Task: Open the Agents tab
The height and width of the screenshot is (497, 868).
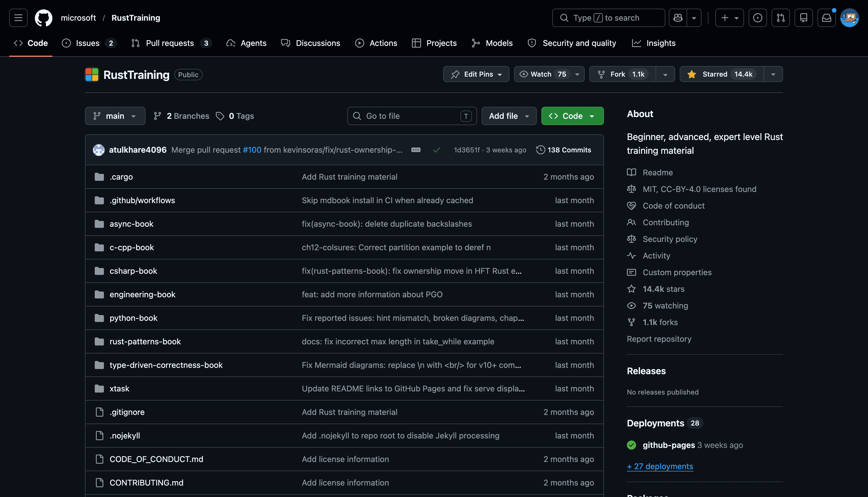Action: [246, 43]
